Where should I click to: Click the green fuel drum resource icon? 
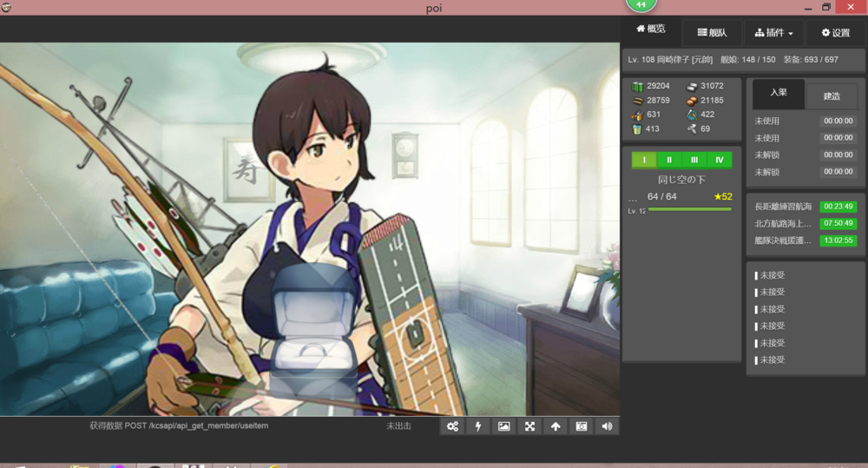637,87
